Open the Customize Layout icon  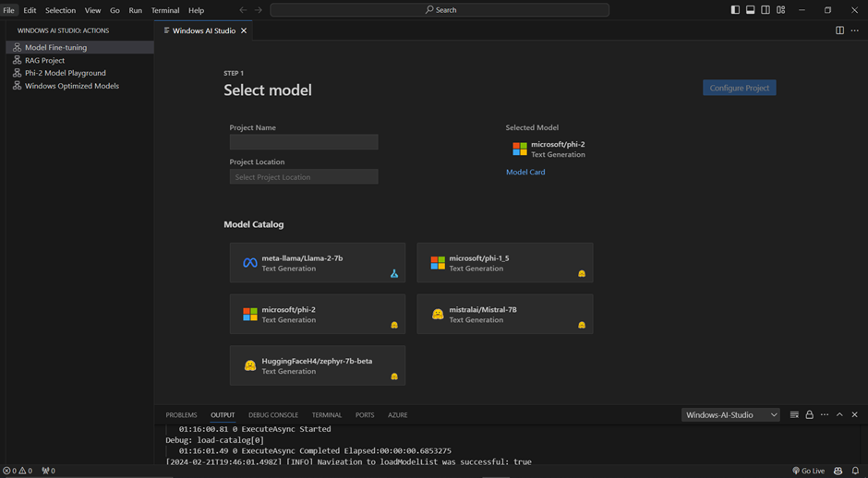(781, 10)
